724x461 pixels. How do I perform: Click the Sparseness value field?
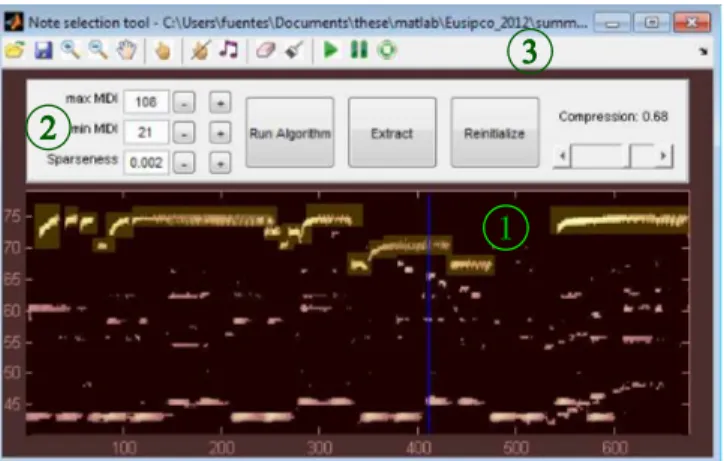pyautogui.click(x=146, y=163)
